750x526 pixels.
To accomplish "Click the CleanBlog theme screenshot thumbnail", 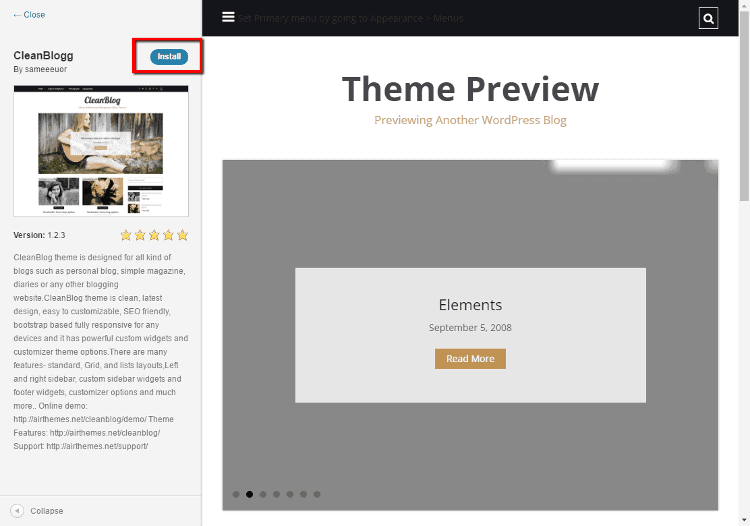I will coord(101,151).
